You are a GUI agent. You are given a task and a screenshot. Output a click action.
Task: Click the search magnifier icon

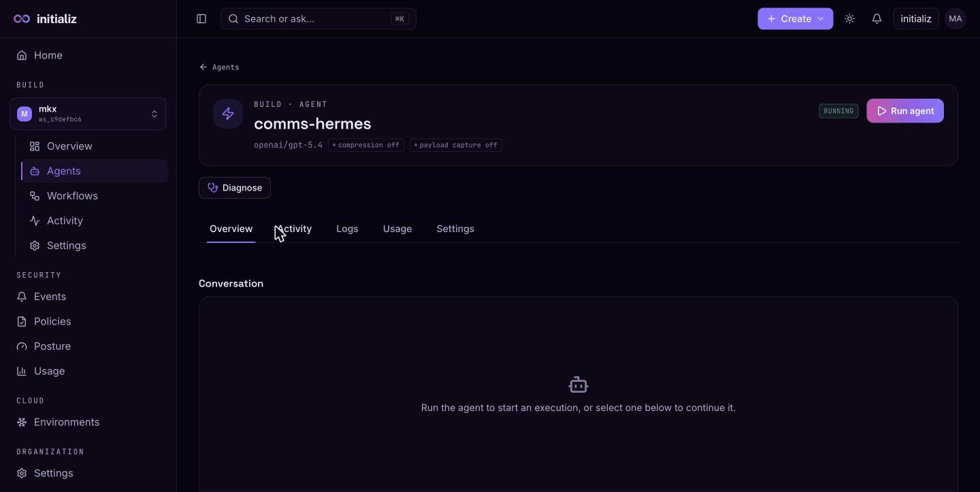click(233, 19)
